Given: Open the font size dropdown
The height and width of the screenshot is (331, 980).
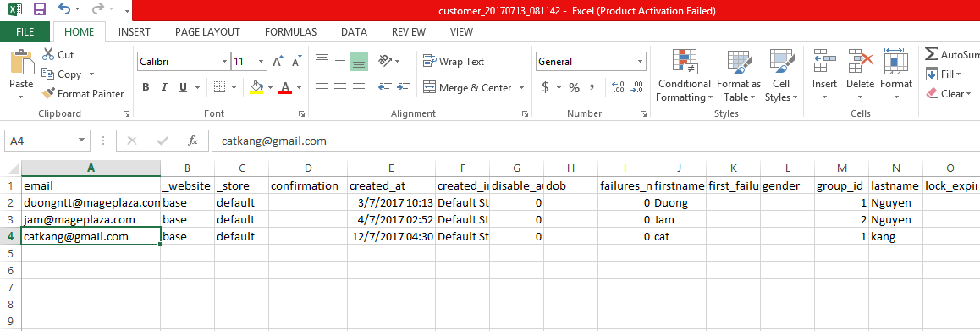Looking at the screenshot, I should coord(261,62).
